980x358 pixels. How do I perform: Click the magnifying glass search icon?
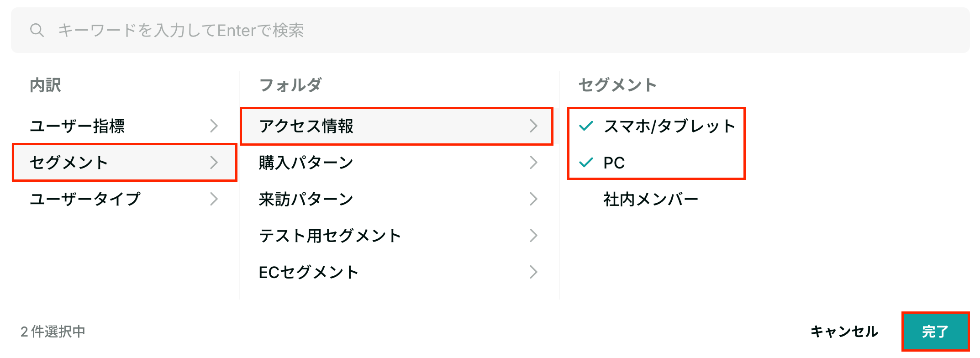(37, 30)
